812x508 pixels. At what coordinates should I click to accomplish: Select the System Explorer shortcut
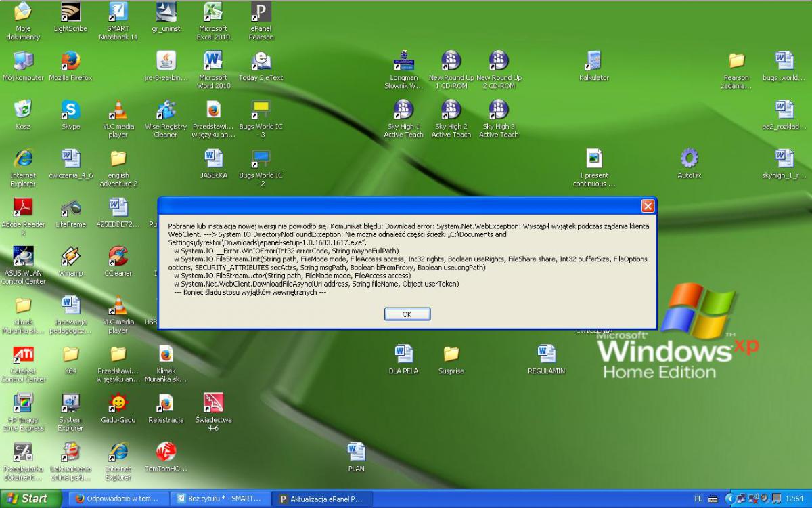click(70, 412)
